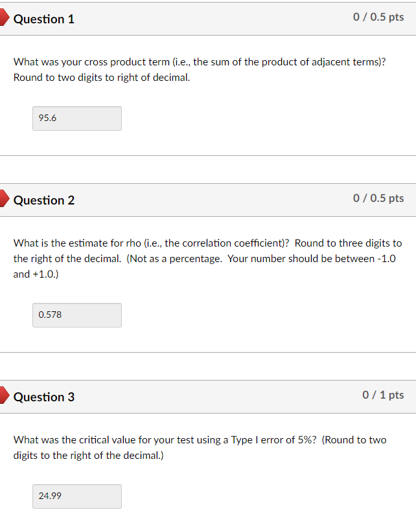This screenshot has width=416, height=532.
Task: Click the red flag icon beside Question 2
Action: 4,201
